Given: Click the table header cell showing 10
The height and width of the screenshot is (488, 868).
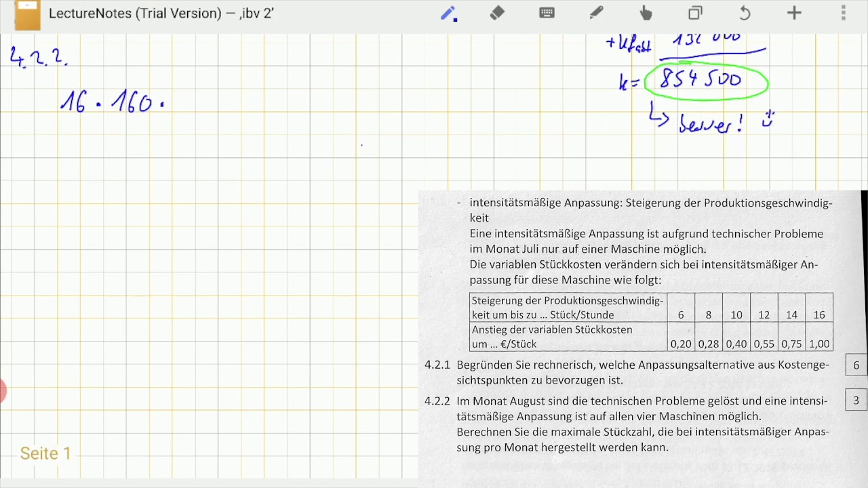Looking at the screenshot, I should click(x=736, y=314).
